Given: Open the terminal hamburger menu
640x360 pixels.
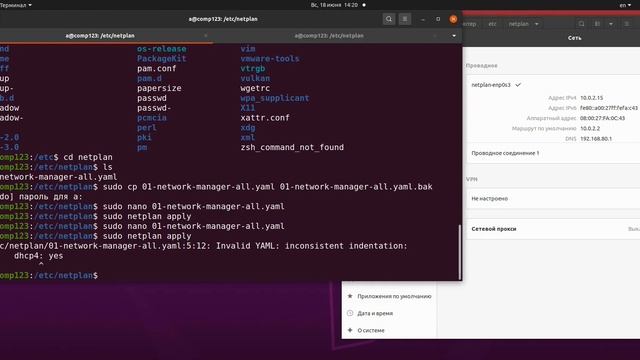Looking at the screenshot, I should (404, 19).
